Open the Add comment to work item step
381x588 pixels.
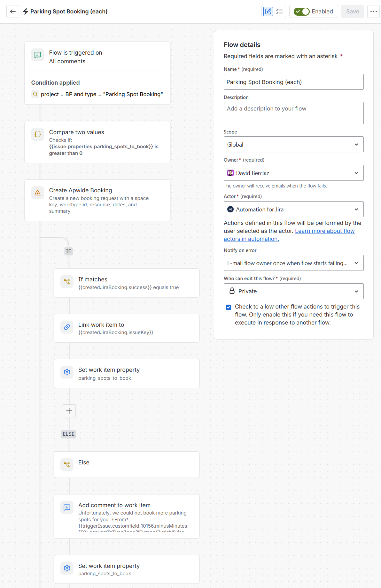[127, 516]
